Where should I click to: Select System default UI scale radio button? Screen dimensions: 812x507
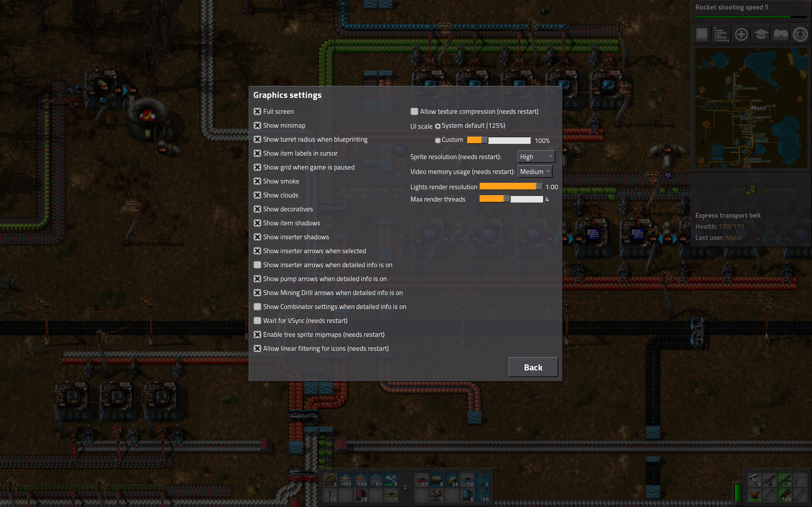tap(437, 125)
